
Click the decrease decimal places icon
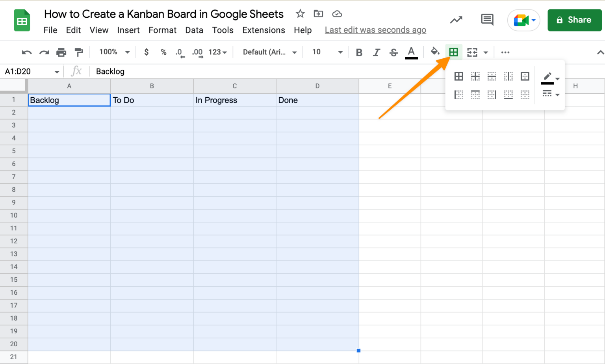coord(179,52)
